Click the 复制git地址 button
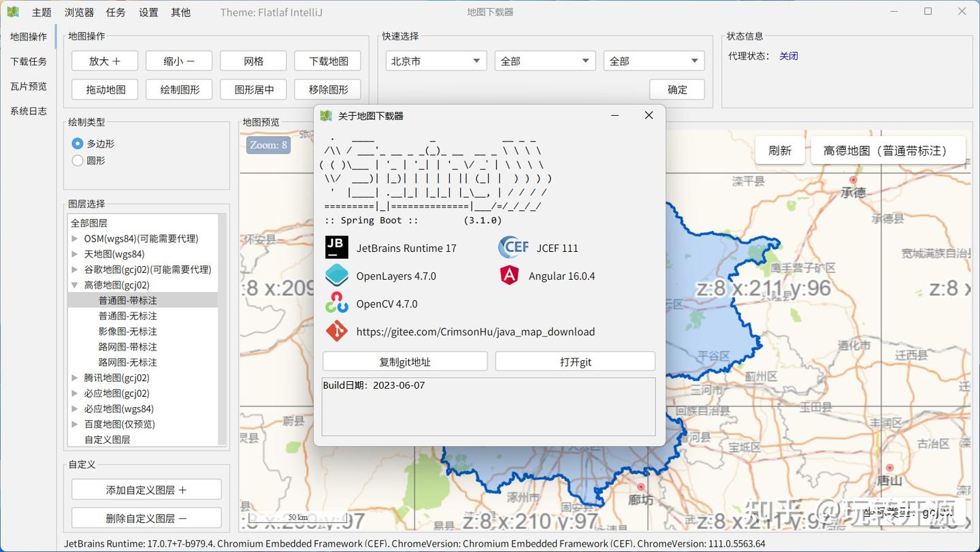The height and width of the screenshot is (552, 980). (x=405, y=361)
